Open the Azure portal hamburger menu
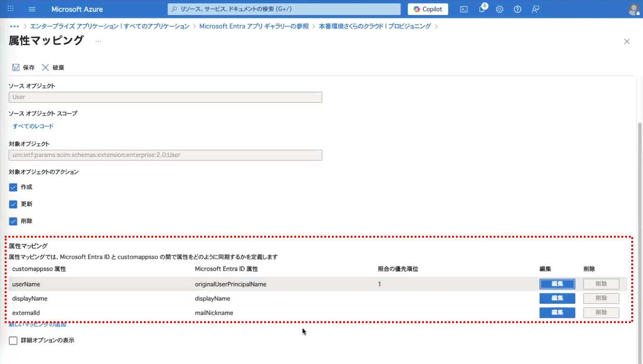Screen dimensions: 643x364 click(x=32, y=9)
